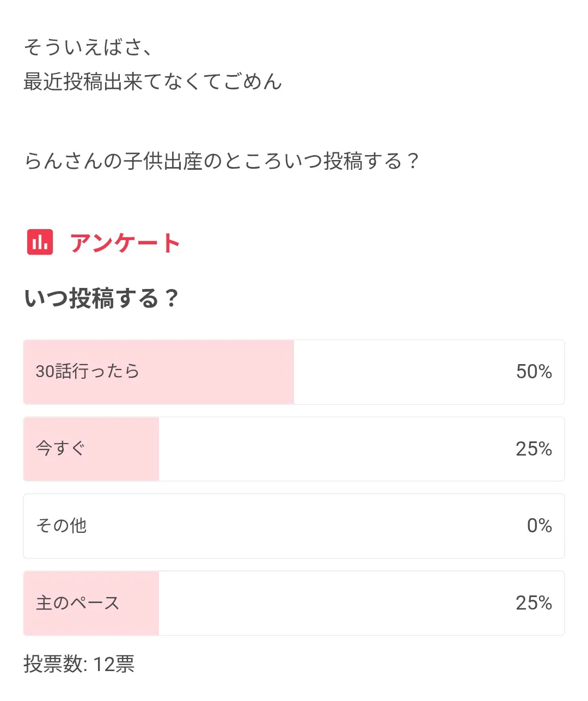The width and height of the screenshot is (588, 701).
Task: Click the 25% next to 今すぐ
Action: coord(534,449)
